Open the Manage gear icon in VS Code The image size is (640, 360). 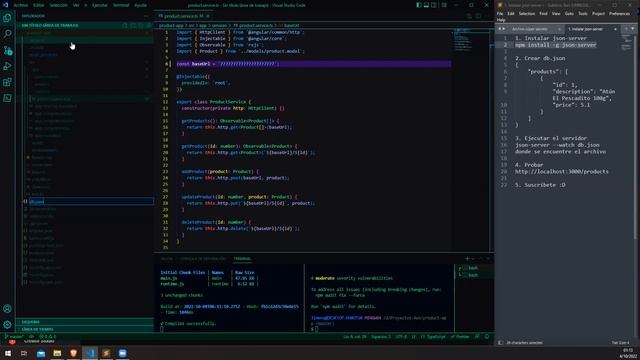[7, 324]
